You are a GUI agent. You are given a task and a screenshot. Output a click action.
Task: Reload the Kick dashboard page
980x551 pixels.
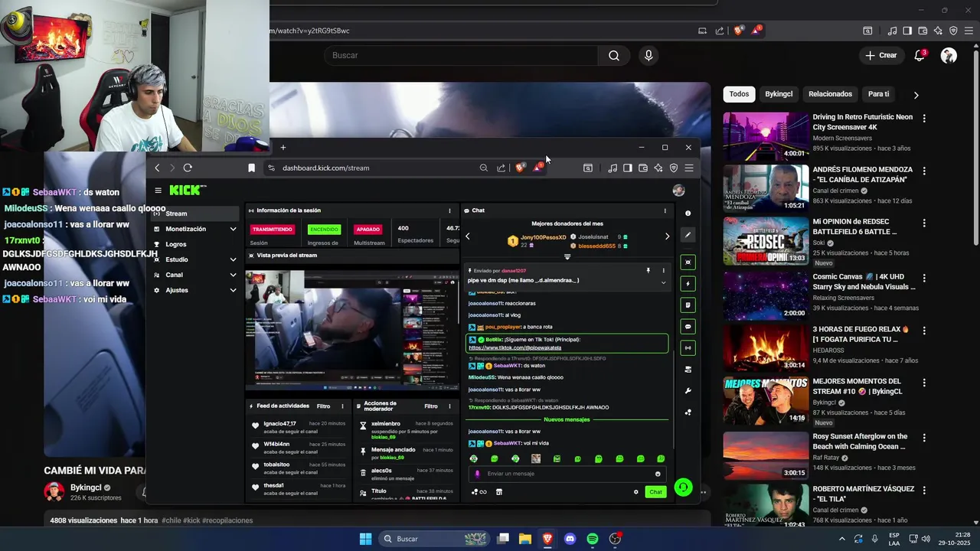pos(188,168)
